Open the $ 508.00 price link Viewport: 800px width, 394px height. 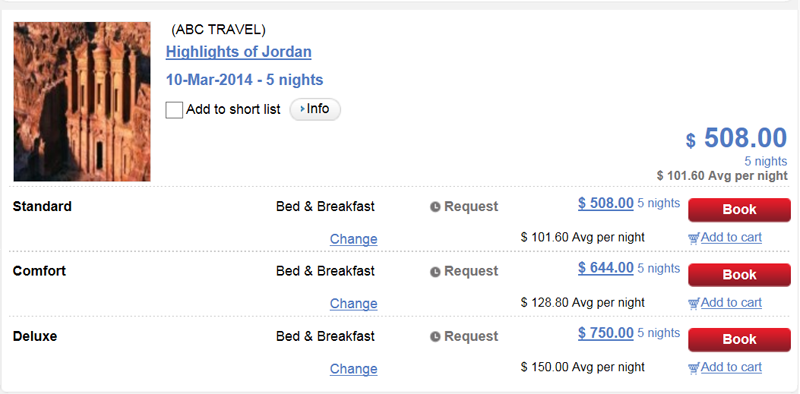coord(606,203)
